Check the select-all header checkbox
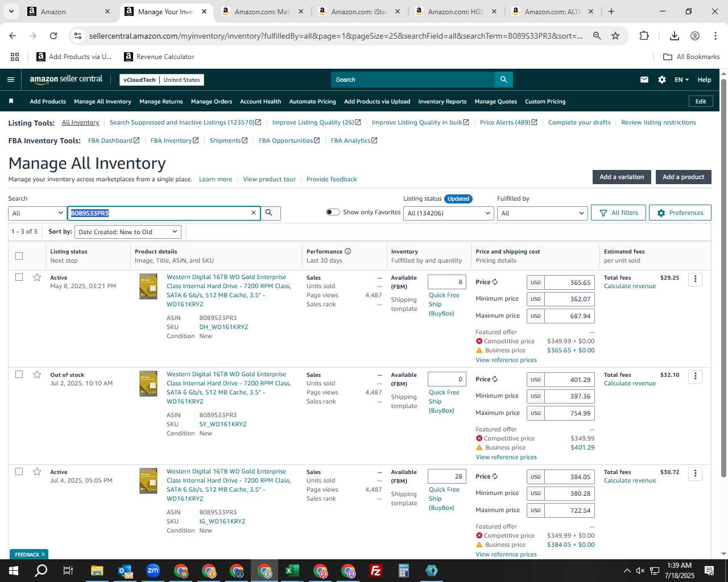The width and height of the screenshot is (728, 582). click(x=19, y=256)
